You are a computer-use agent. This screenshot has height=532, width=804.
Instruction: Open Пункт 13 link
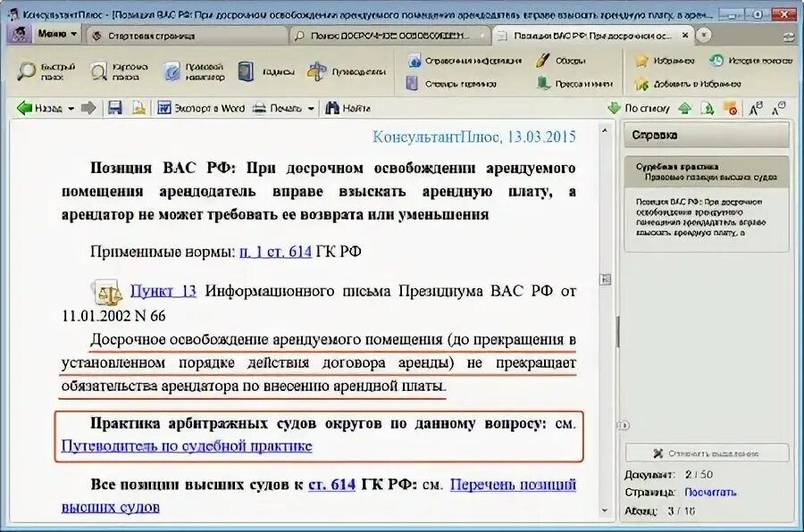[x=163, y=291]
